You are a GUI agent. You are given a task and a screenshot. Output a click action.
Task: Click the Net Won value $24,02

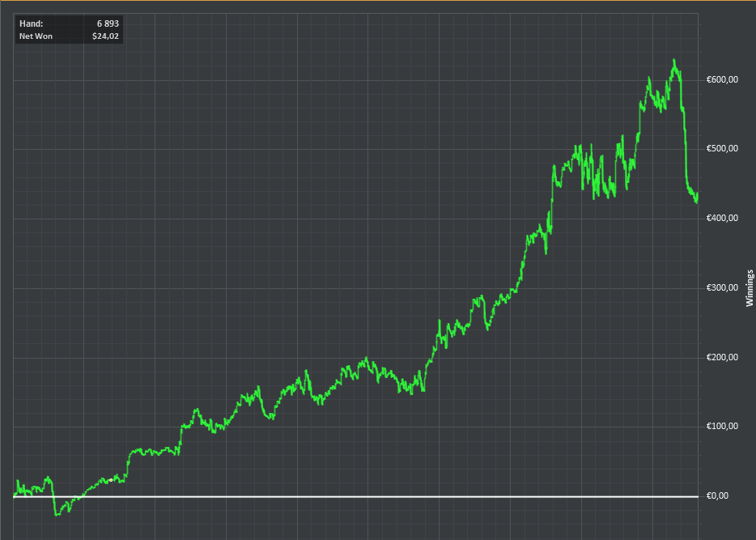[x=105, y=36]
